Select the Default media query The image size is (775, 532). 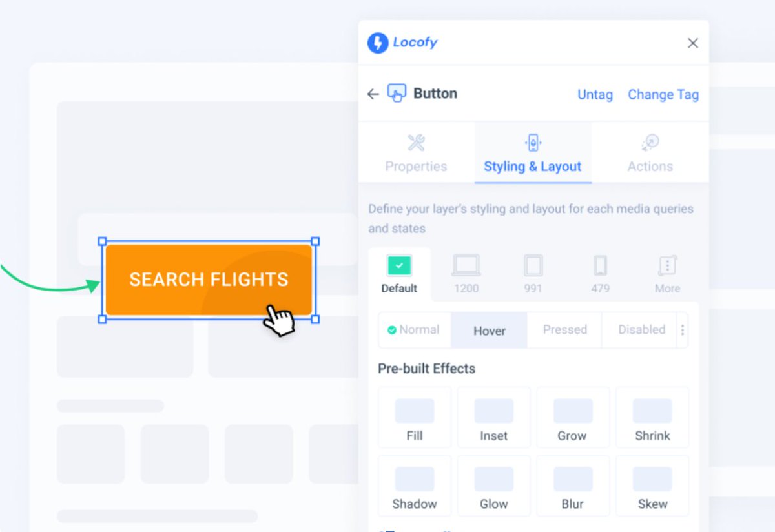(x=399, y=274)
